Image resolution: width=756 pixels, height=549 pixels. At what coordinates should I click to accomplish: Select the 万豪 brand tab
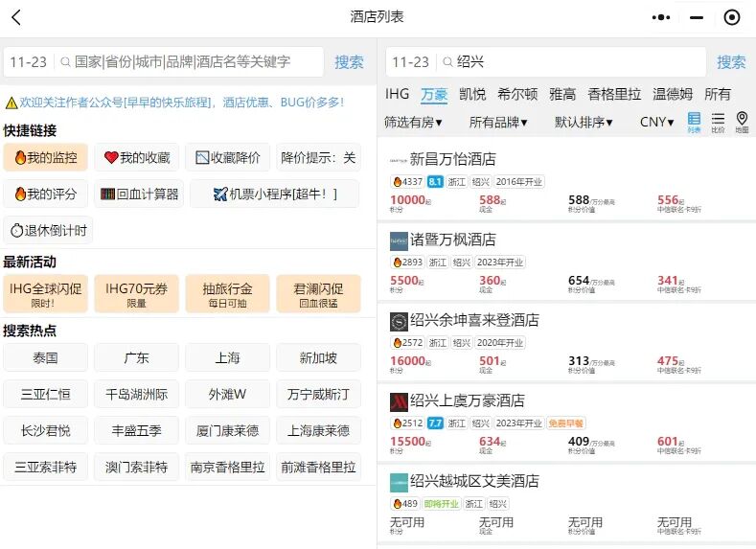point(434,95)
